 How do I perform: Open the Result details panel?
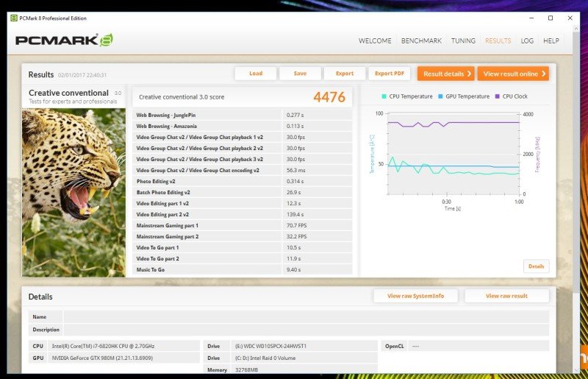point(445,74)
